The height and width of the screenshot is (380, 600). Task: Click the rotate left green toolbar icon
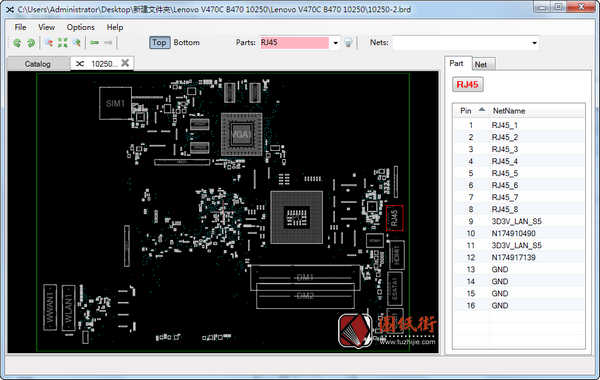coord(17,43)
